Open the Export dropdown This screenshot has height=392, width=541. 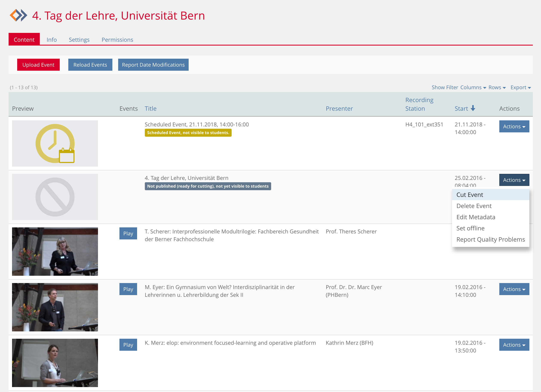(521, 87)
